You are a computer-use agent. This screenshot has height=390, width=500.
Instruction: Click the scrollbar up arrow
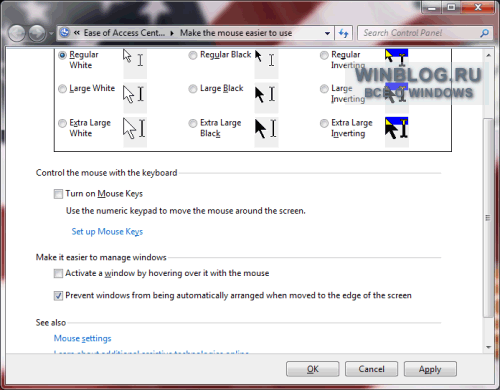point(488,55)
